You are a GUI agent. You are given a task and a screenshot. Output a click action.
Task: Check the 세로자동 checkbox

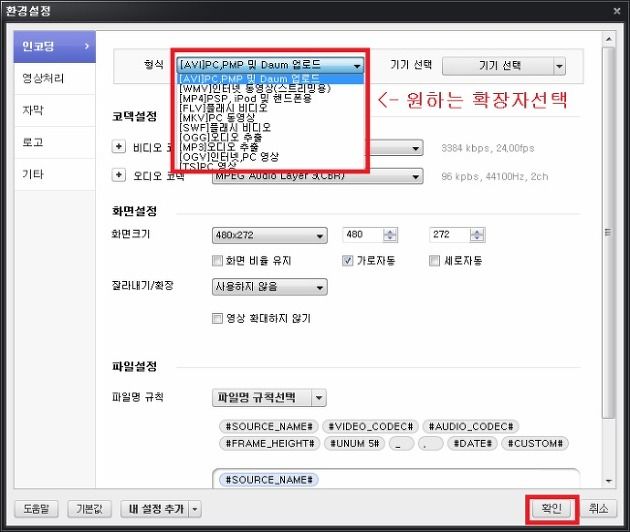pos(434,261)
